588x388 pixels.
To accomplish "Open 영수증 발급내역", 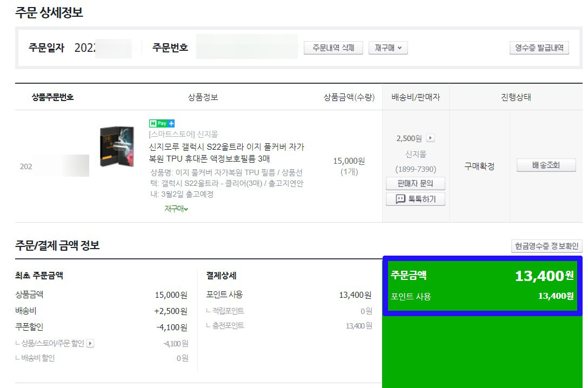I will (539, 48).
